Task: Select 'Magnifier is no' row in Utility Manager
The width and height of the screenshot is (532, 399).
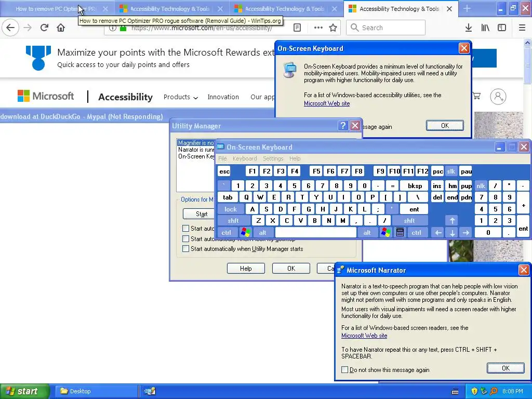Action: point(195,143)
